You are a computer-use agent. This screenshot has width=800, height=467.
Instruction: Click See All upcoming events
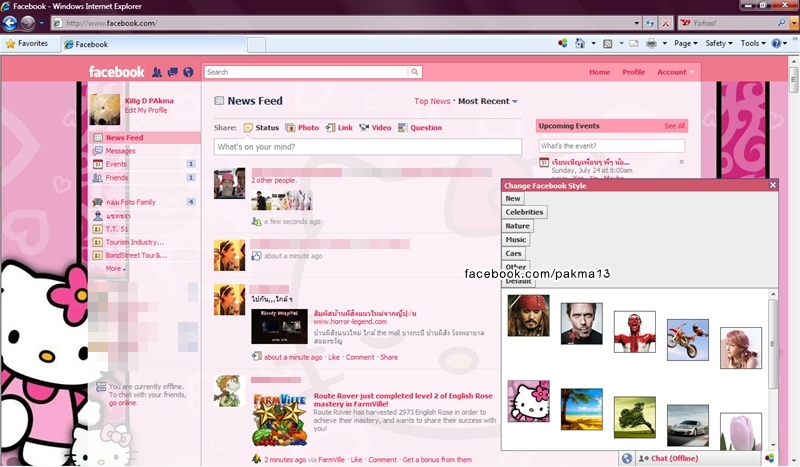pyautogui.click(x=674, y=126)
